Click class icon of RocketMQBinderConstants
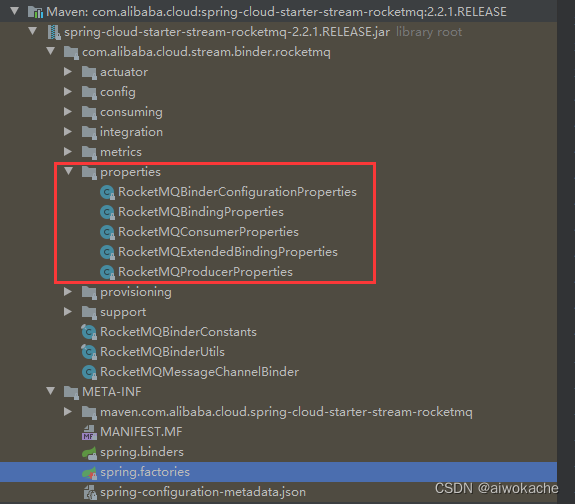 point(89,332)
